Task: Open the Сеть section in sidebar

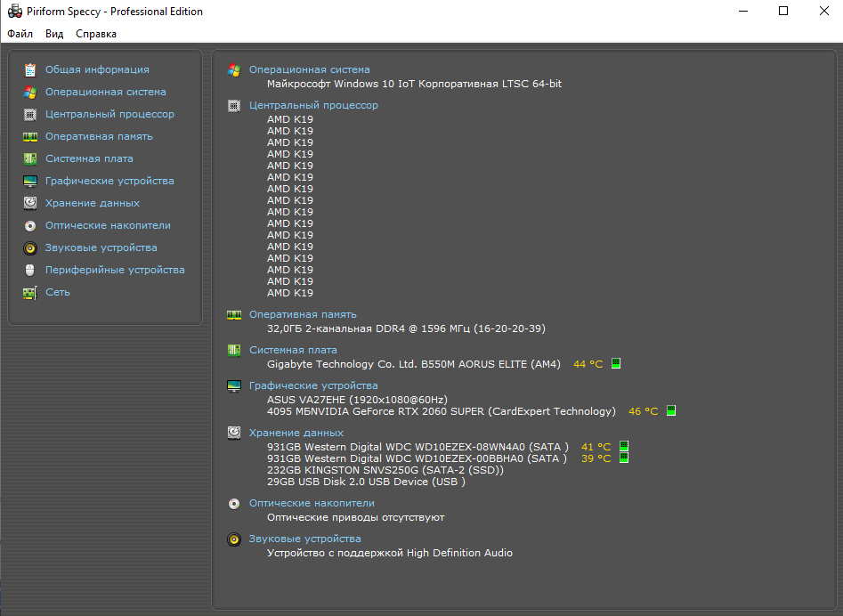Action: pyautogui.click(x=58, y=292)
